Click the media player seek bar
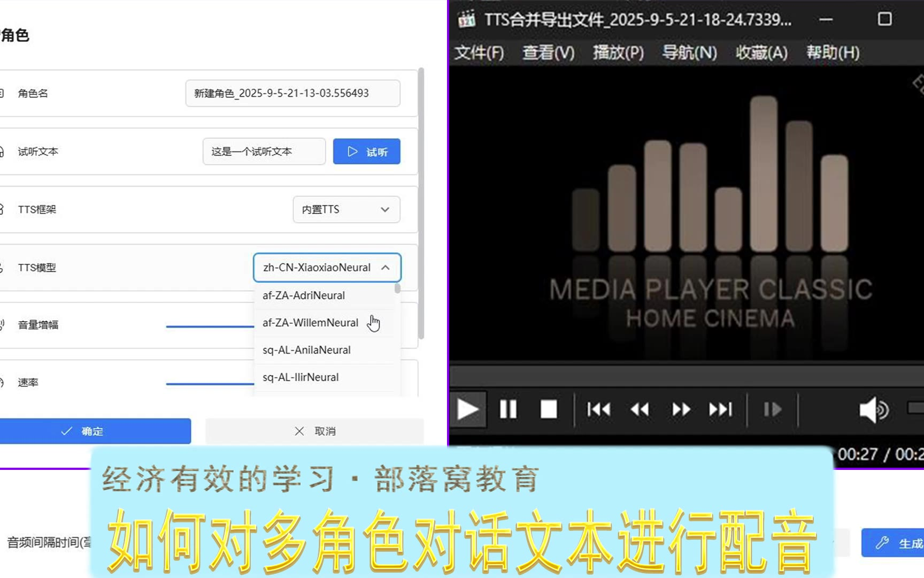The height and width of the screenshot is (578, 924). (684, 375)
